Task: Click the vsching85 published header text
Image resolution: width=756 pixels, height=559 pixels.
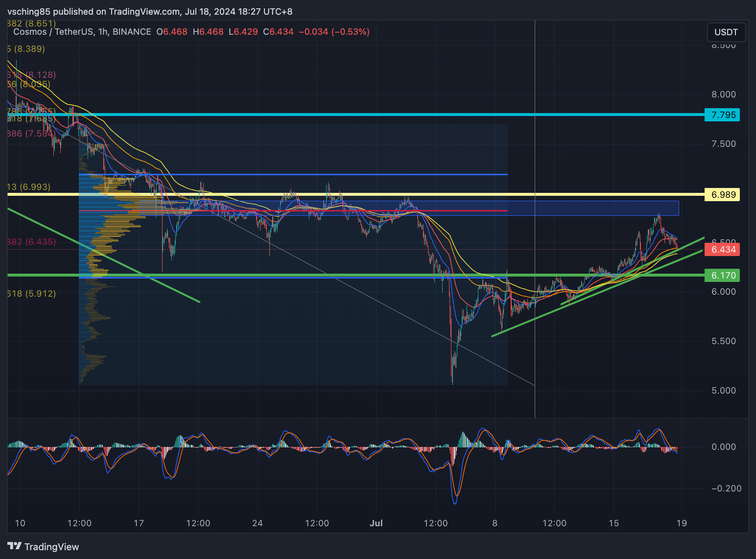Action: click(x=150, y=11)
